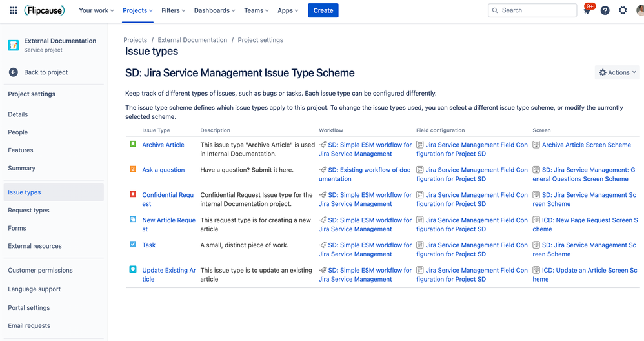Click workflow icon in Confidential Request row
The image size is (644, 341).
[323, 195]
